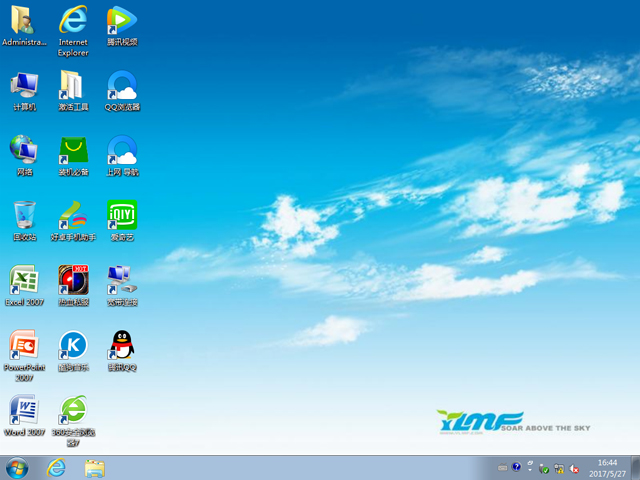
Task: Open the iQIYI (爱奇艺) desktop shortcut
Action: 121,215
